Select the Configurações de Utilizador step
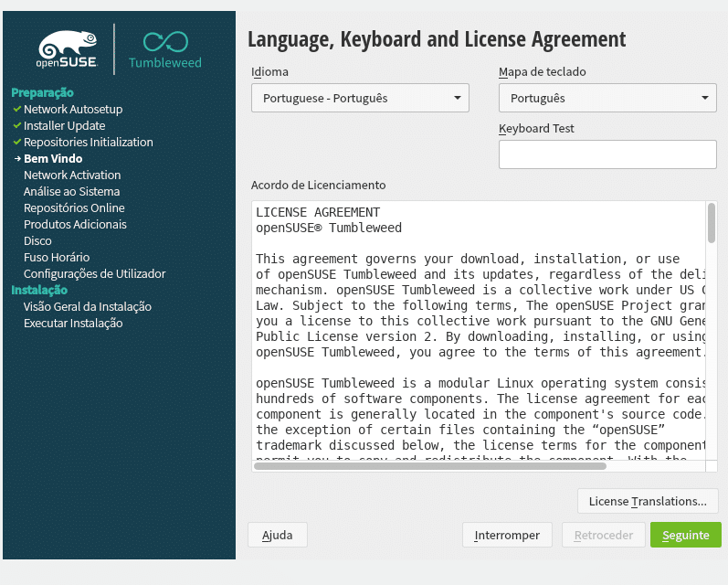This screenshot has width=728, height=585. pos(95,273)
